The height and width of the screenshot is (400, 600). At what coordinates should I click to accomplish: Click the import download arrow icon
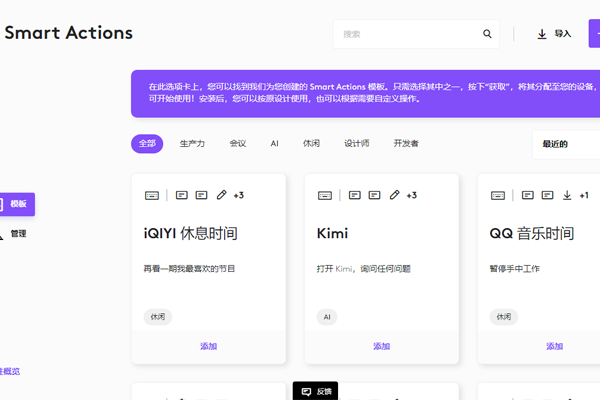point(542,34)
